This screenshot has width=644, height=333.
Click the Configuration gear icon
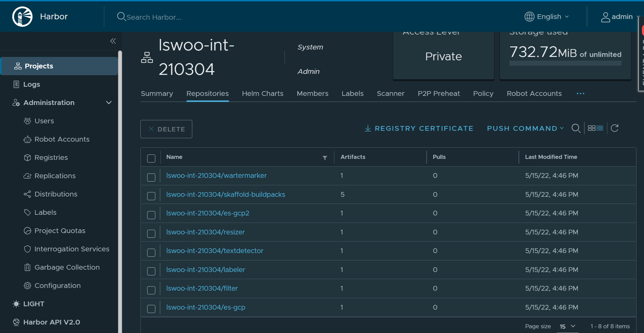point(27,286)
